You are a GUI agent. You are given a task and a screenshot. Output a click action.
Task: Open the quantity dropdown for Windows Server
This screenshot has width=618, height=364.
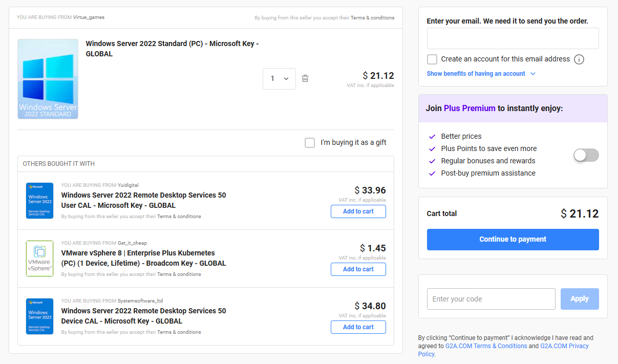point(279,79)
